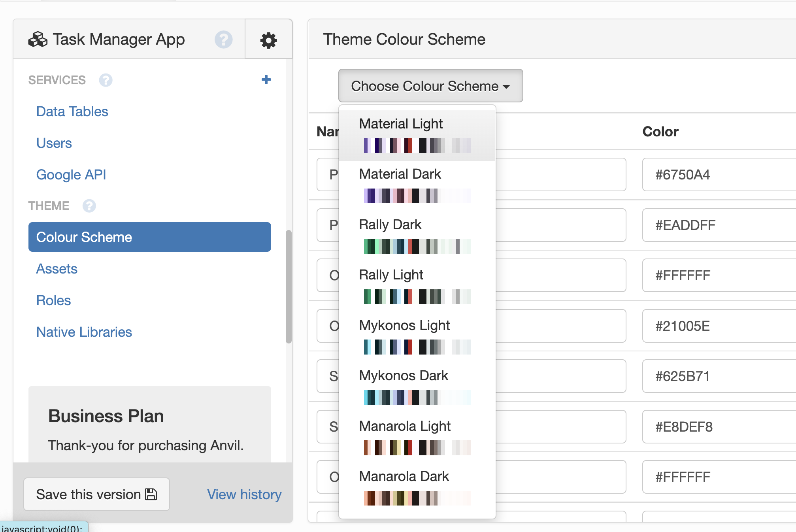This screenshot has width=796, height=532.
Task: Click the Material Light colour palette strip
Action: point(417,145)
